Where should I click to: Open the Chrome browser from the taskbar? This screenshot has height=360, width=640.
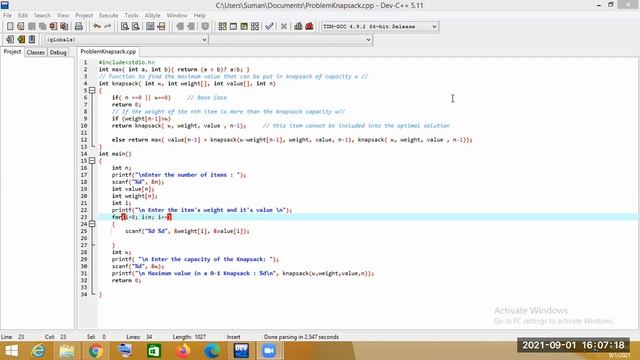[96, 351]
